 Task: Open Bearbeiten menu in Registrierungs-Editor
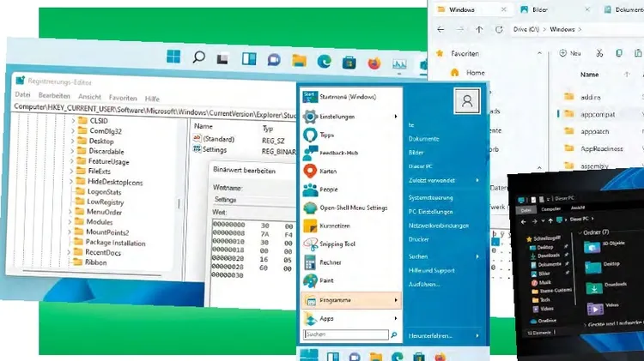54,95
